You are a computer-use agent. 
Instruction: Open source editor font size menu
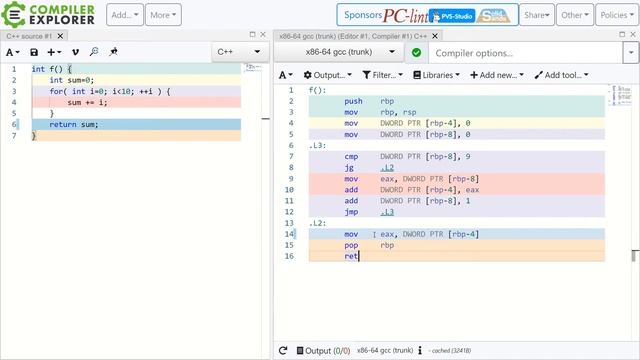12,52
